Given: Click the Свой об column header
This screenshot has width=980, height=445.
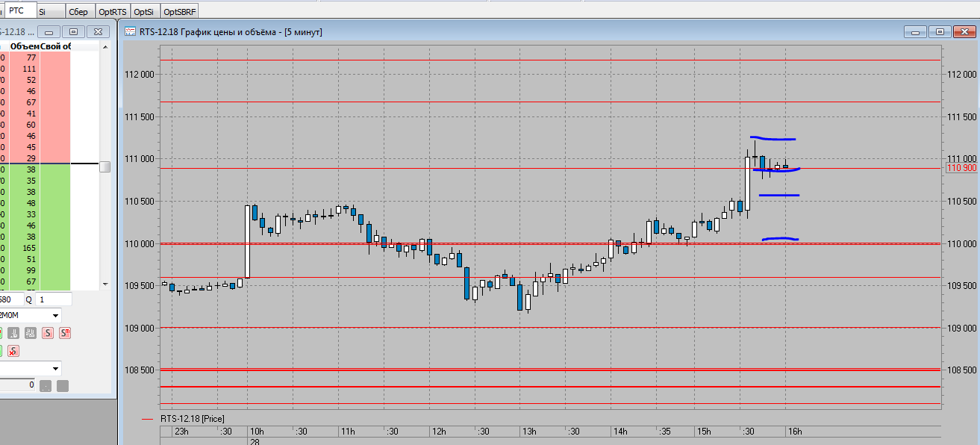Looking at the screenshot, I should point(56,46).
